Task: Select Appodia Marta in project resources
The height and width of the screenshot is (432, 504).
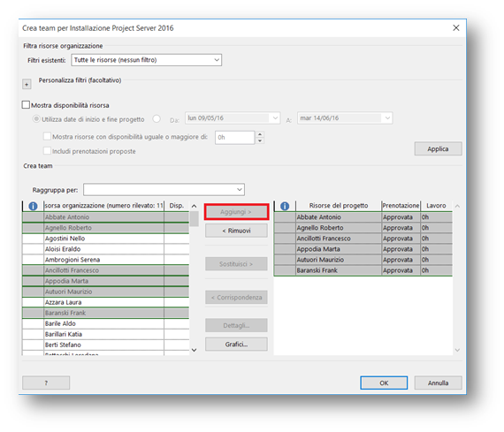Action: pyautogui.click(x=339, y=249)
